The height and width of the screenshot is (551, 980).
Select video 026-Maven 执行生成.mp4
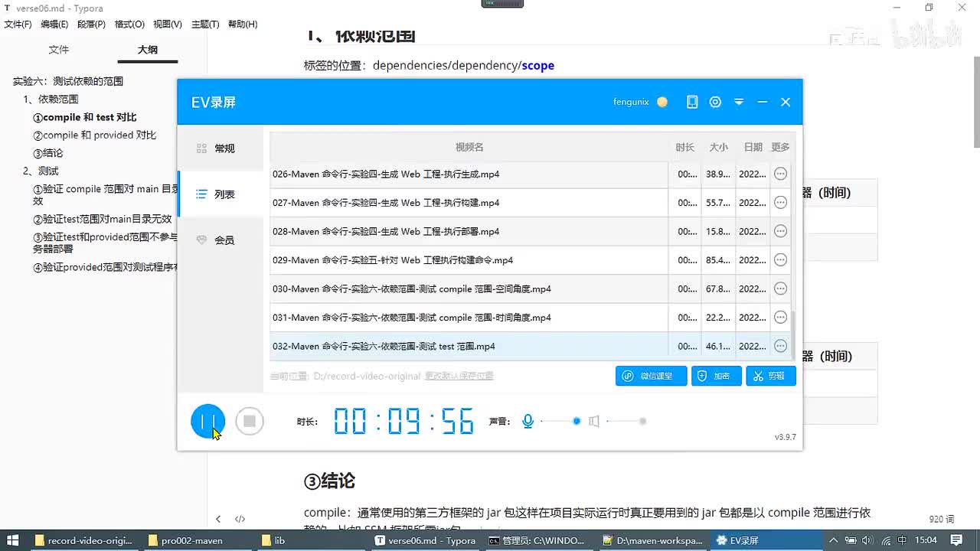pos(530,174)
